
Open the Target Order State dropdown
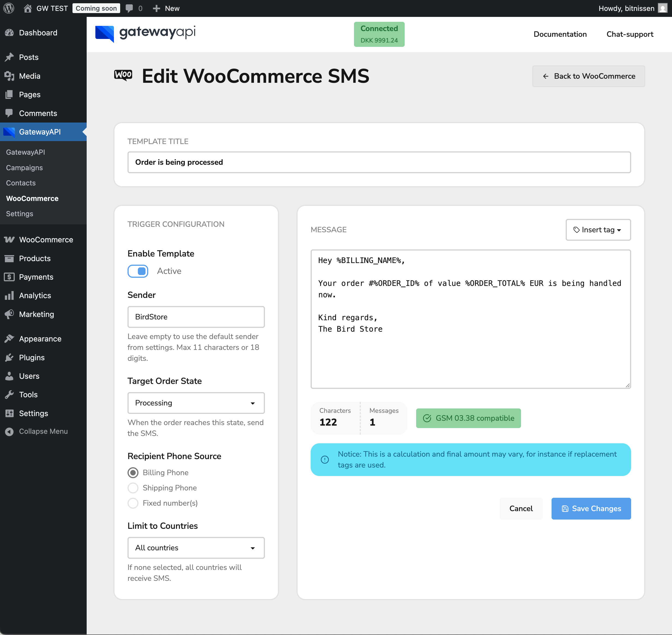pyautogui.click(x=196, y=403)
